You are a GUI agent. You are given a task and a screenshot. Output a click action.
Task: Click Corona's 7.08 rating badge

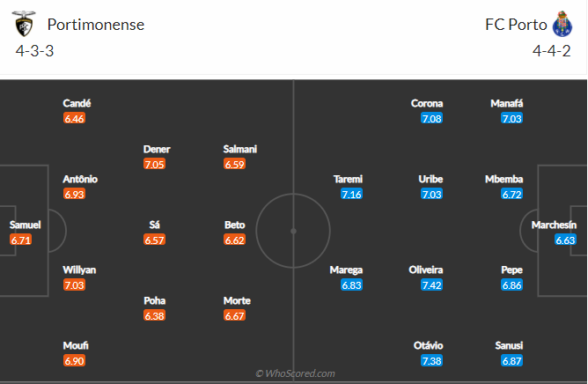pyautogui.click(x=431, y=118)
